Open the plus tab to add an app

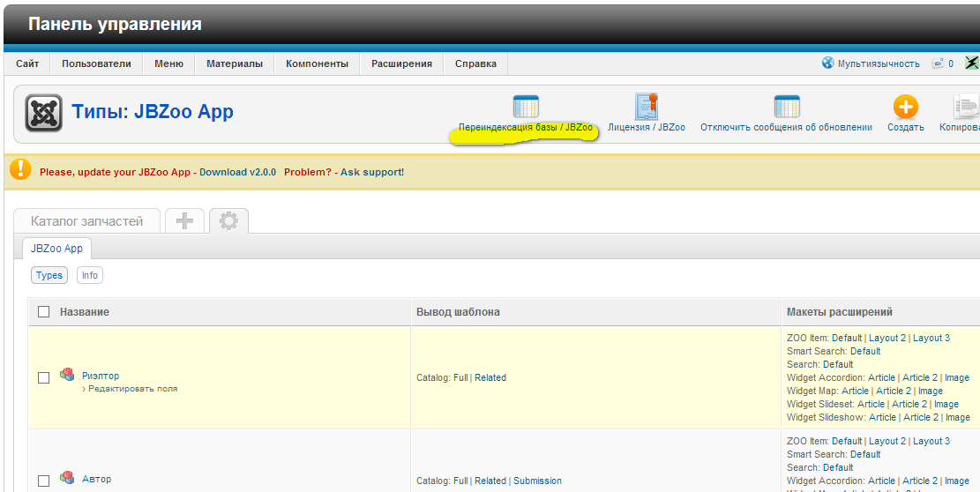[185, 221]
